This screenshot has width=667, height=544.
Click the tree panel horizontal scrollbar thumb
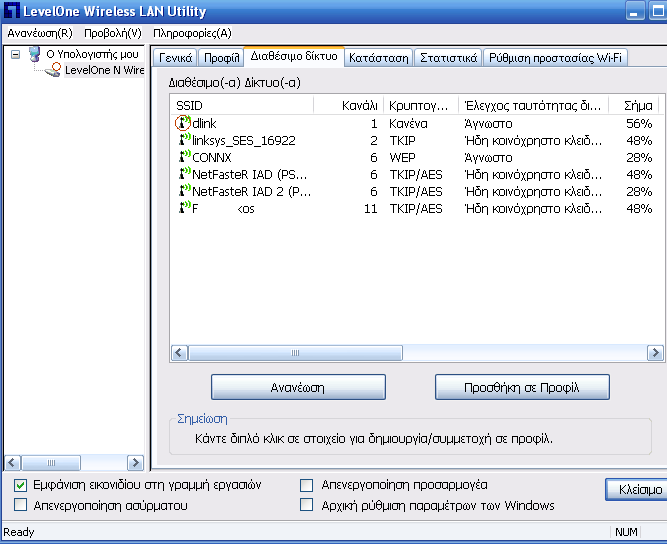click(x=51, y=462)
